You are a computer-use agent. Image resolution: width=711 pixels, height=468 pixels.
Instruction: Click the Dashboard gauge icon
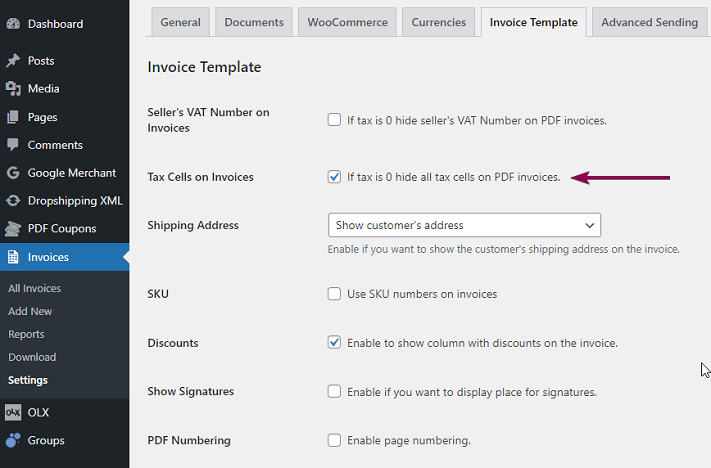click(13, 24)
